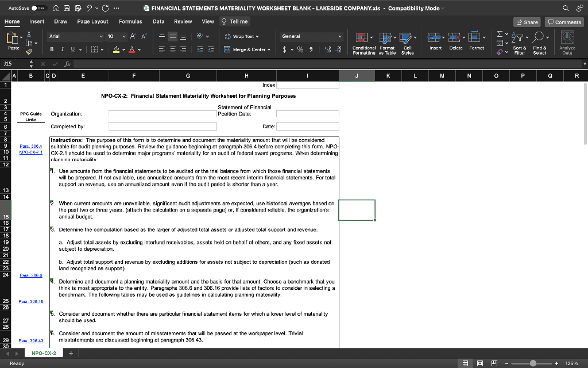Viewport: 588px width, 368px height.
Task: Adjust the zoom slider handle
Action: coord(532,363)
